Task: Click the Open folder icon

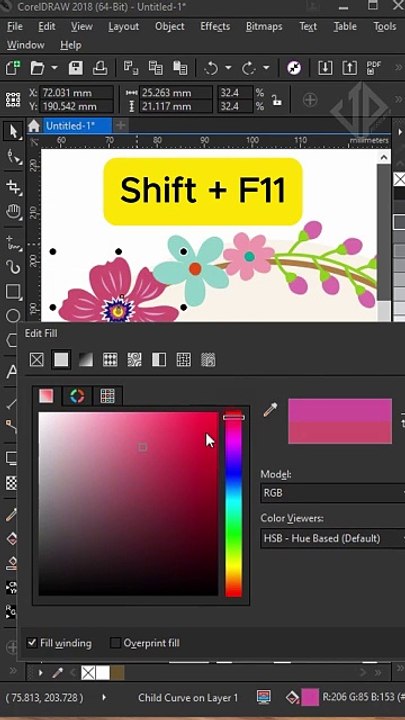Action: click(x=37, y=69)
